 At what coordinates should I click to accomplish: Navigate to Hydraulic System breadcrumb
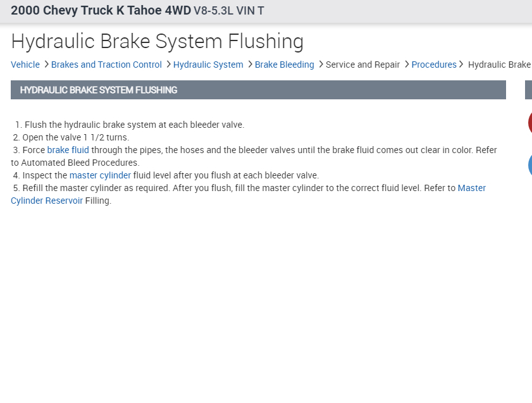[208, 65]
